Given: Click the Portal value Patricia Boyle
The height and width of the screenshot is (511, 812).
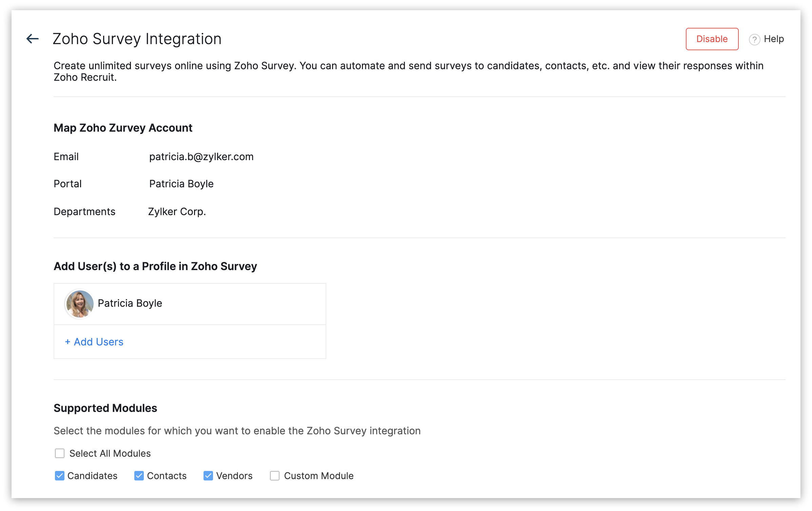Looking at the screenshot, I should pyautogui.click(x=181, y=184).
